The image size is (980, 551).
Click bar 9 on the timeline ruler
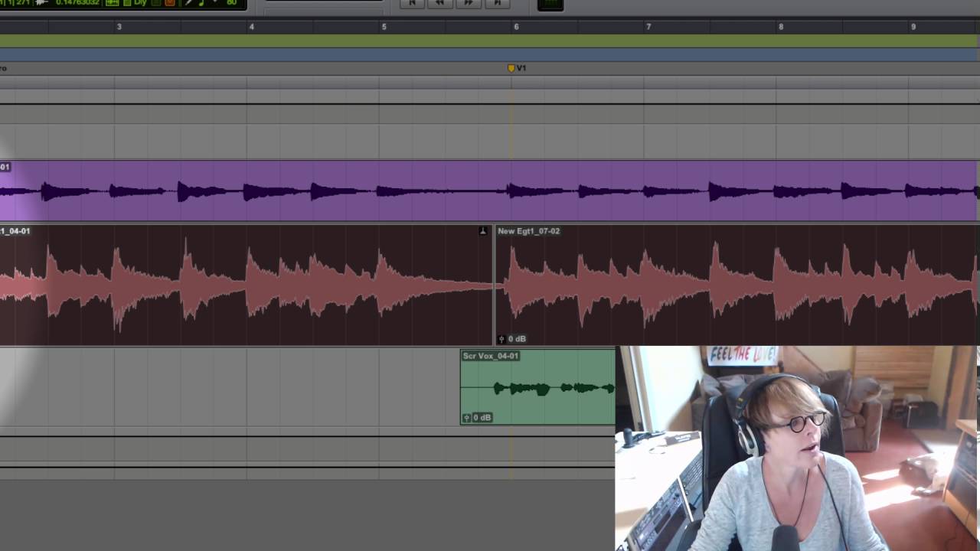point(913,27)
